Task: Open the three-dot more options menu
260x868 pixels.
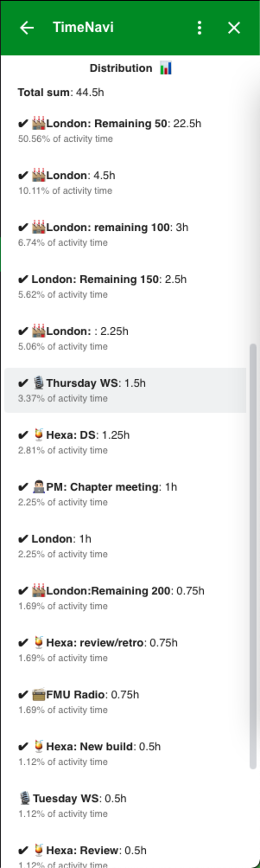Action: (x=199, y=28)
